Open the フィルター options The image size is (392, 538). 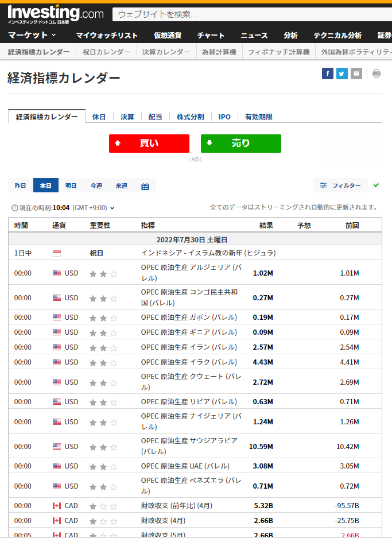[340, 185]
